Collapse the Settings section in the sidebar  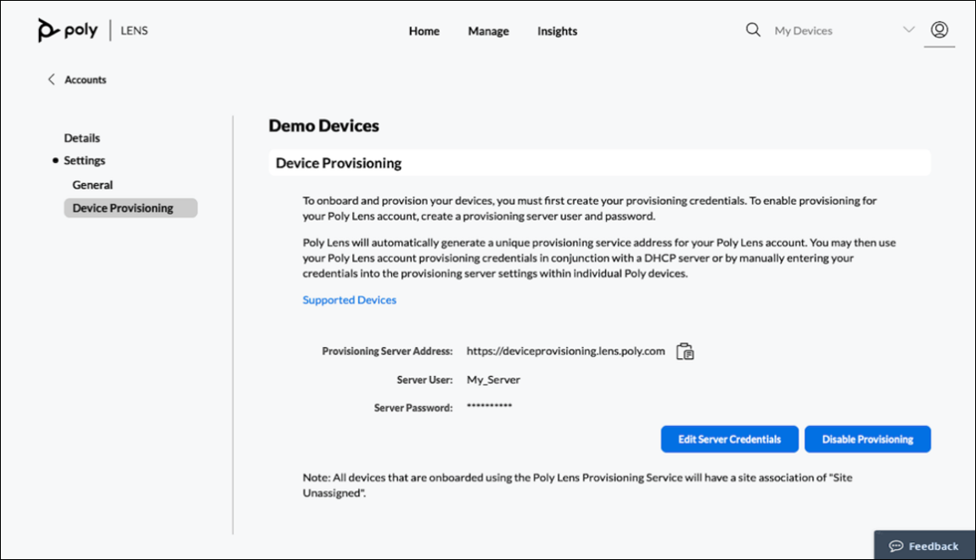coord(85,160)
